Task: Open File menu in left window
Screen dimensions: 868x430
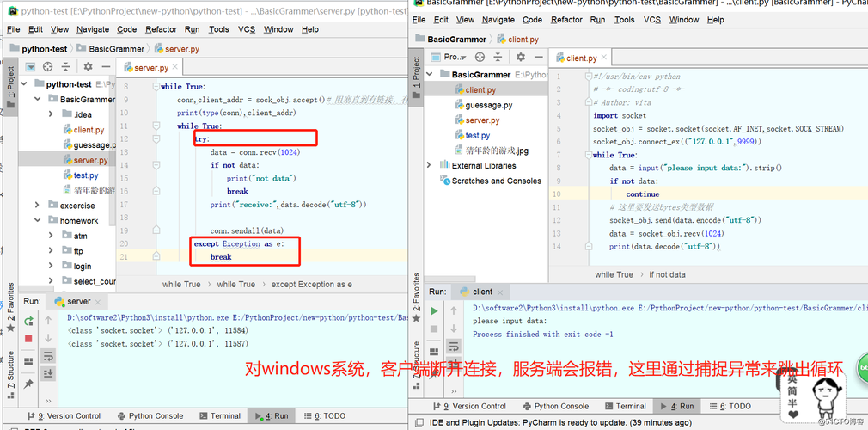Action: click(x=13, y=29)
